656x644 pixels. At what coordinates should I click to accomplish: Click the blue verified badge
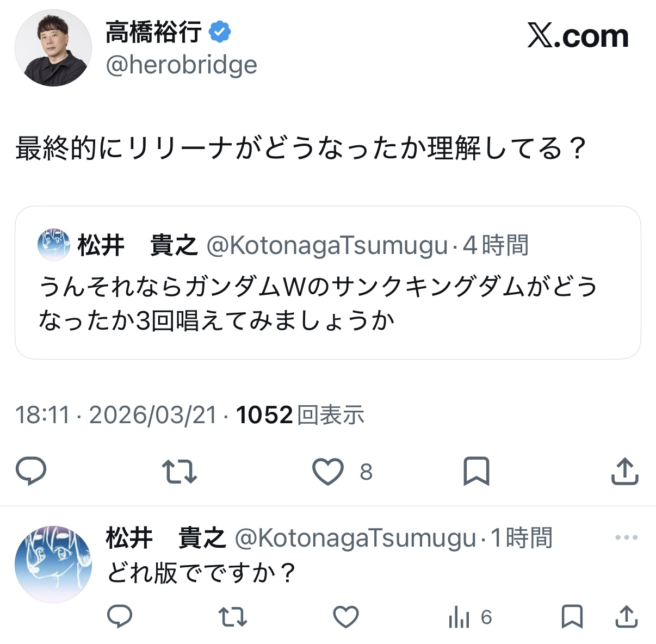[219, 32]
